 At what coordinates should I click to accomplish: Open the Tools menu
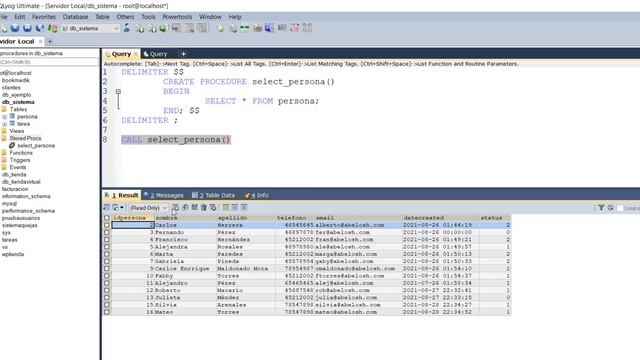coord(148,17)
